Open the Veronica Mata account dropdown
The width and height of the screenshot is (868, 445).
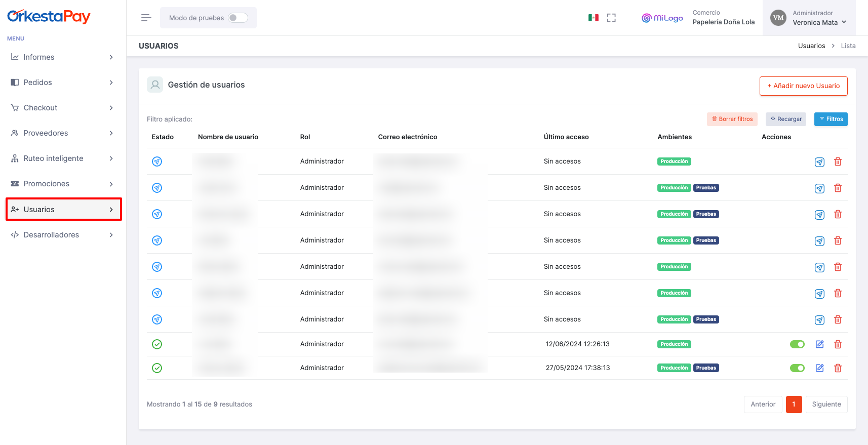point(809,18)
